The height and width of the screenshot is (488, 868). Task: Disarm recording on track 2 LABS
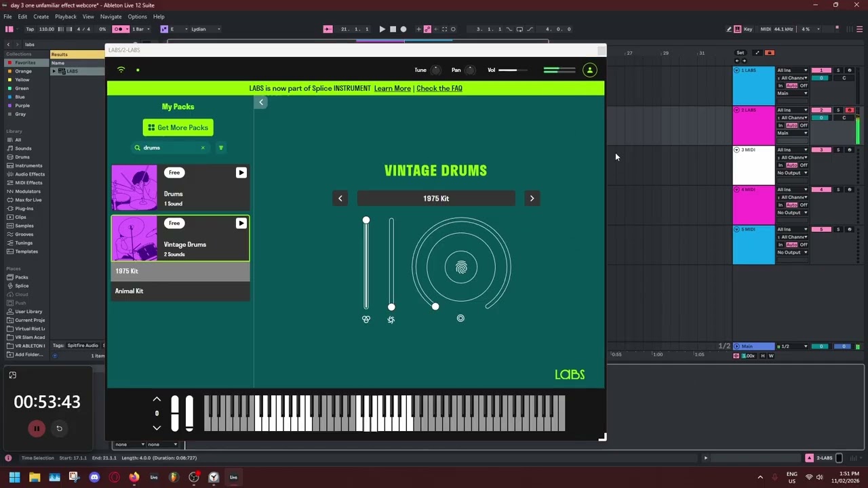tap(849, 110)
